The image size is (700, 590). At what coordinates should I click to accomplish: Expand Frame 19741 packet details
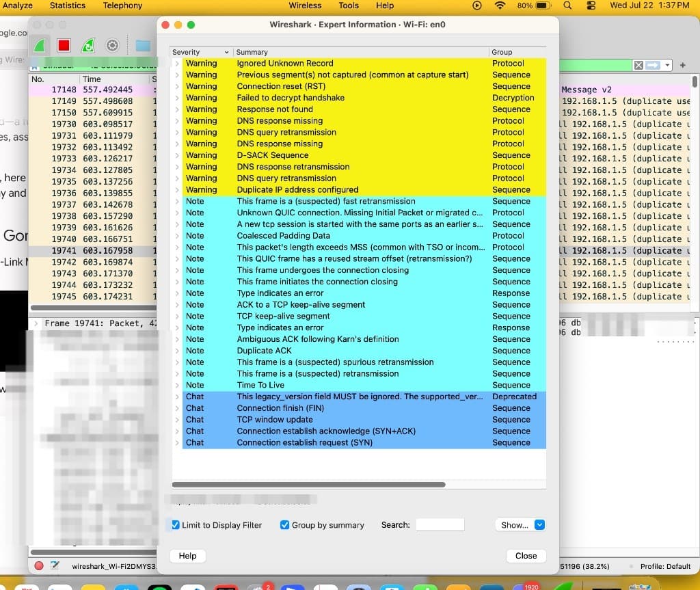point(36,323)
